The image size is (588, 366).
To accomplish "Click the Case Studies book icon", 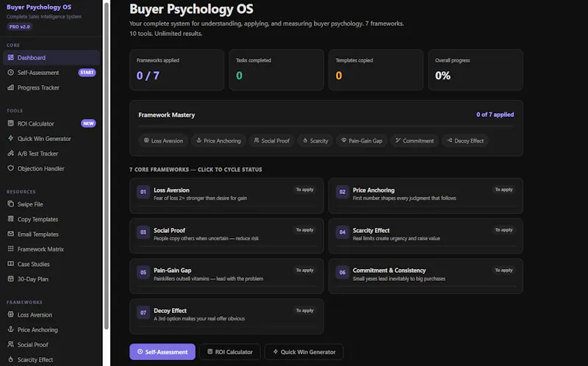I will [10, 264].
